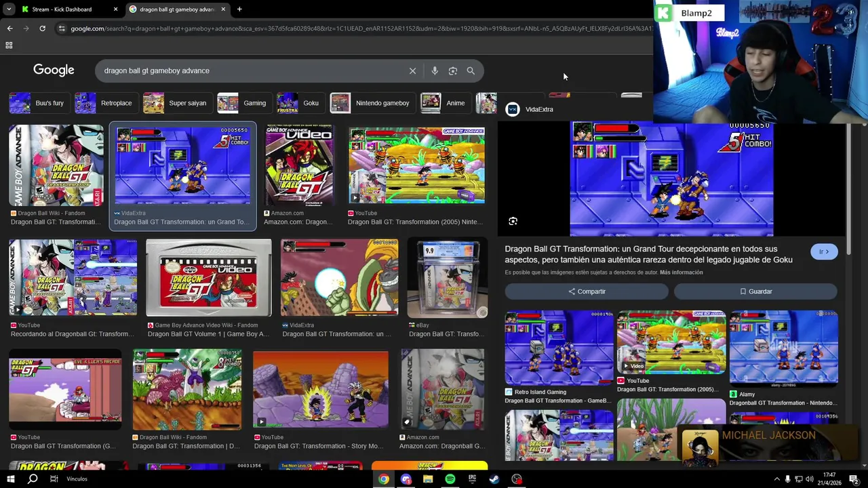Reload the page with the refresh icon

pos(42,28)
